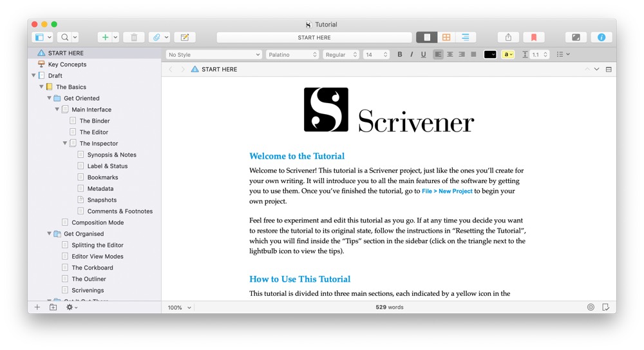Screen dimensions: 644x350
Task: Enter Composition Mode via toolbar icon
Action: pos(576,37)
